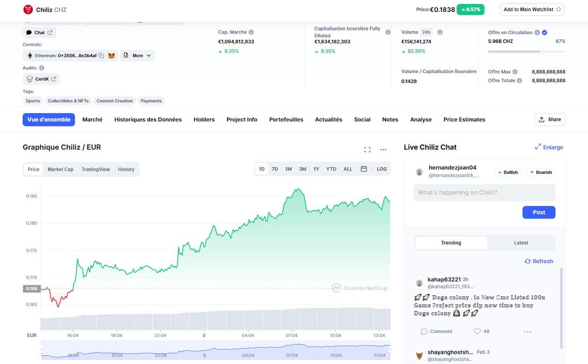
Task: Click the Volume 24h period selector
Action: tap(426, 32)
